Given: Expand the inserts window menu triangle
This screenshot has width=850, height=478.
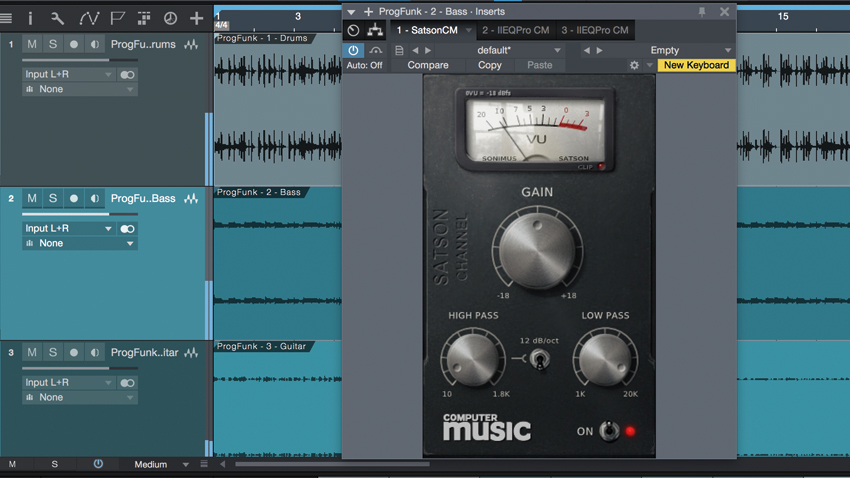Looking at the screenshot, I should [351, 12].
